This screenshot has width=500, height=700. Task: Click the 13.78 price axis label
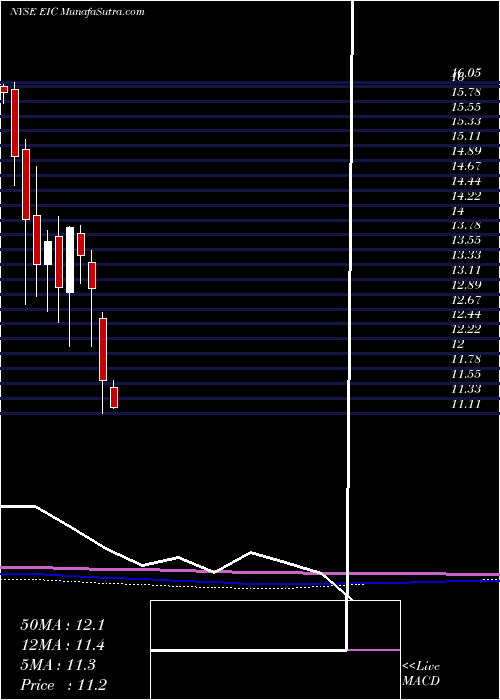pyautogui.click(x=466, y=225)
